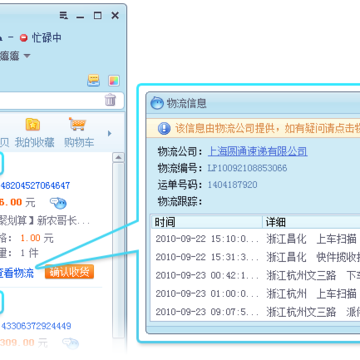The image size is (360, 360).
Task: Minimize the AliWangWang window
Action: [80, 16]
